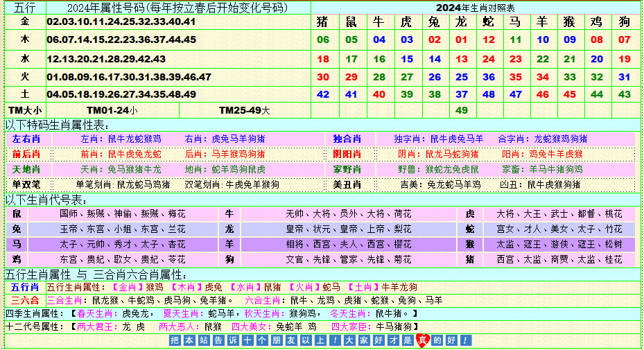This screenshot has width=644, height=350.
Task: Click the 水 element label in 五行 column
Action: pyautogui.click(x=25, y=58)
